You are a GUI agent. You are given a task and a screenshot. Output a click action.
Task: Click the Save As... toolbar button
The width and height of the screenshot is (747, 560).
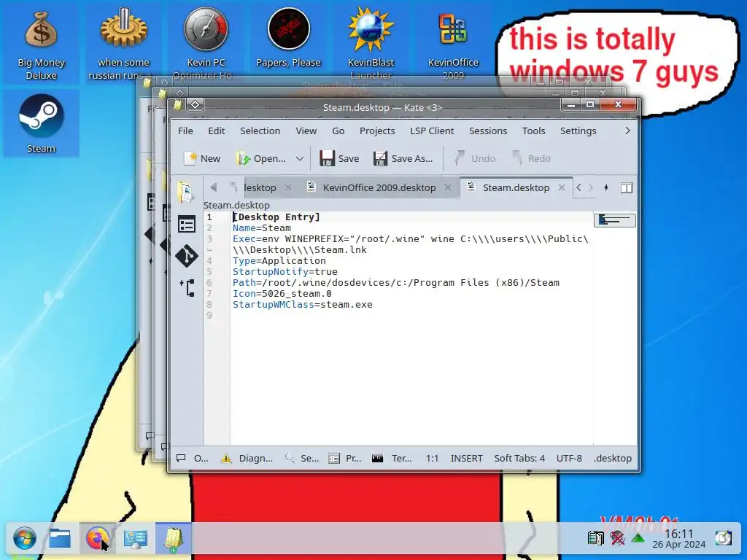pyautogui.click(x=403, y=158)
